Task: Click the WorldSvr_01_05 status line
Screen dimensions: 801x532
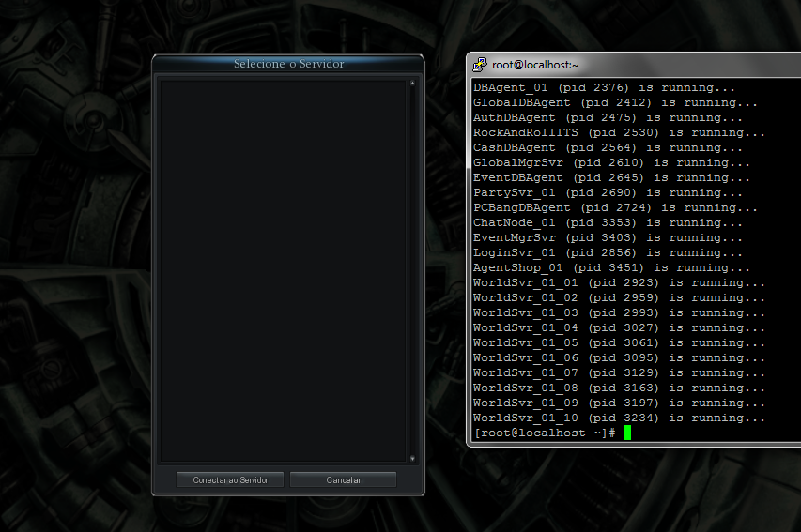Action: [x=619, y=342]
